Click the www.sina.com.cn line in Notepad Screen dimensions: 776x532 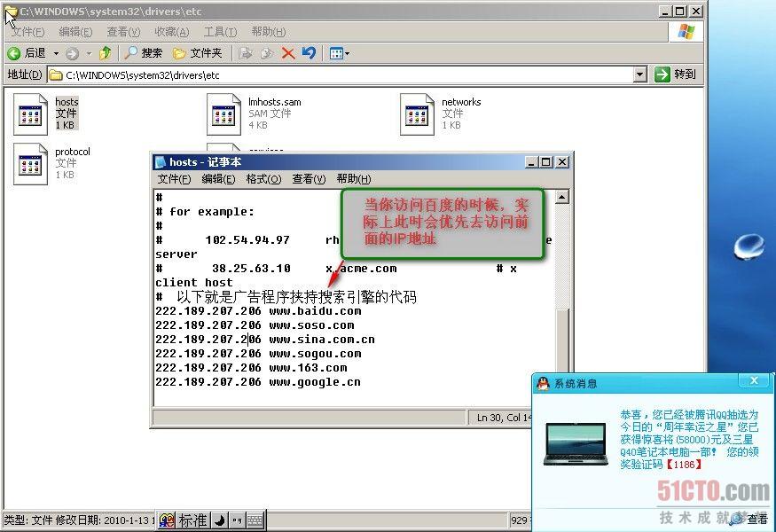coord(265,340)
